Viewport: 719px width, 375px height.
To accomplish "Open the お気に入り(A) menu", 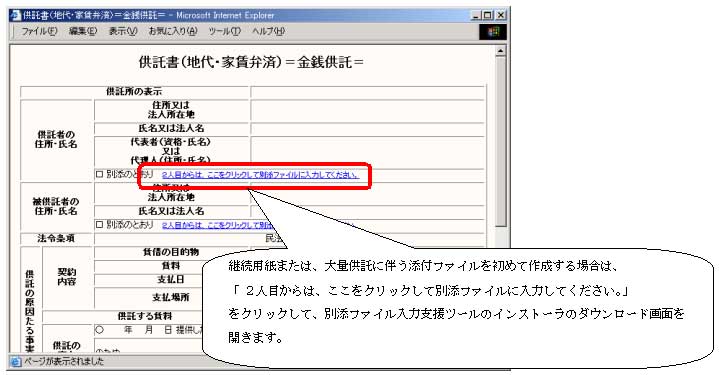I will (x=173, y=31).
